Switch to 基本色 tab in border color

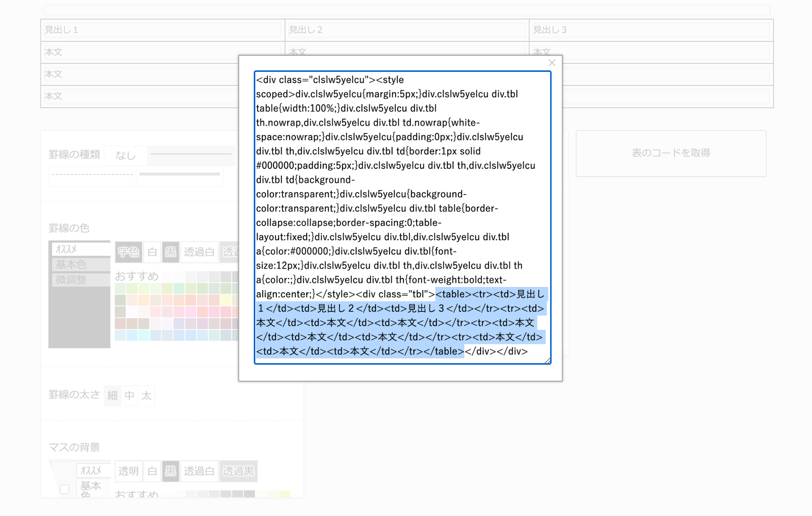[x=80, y=265]
